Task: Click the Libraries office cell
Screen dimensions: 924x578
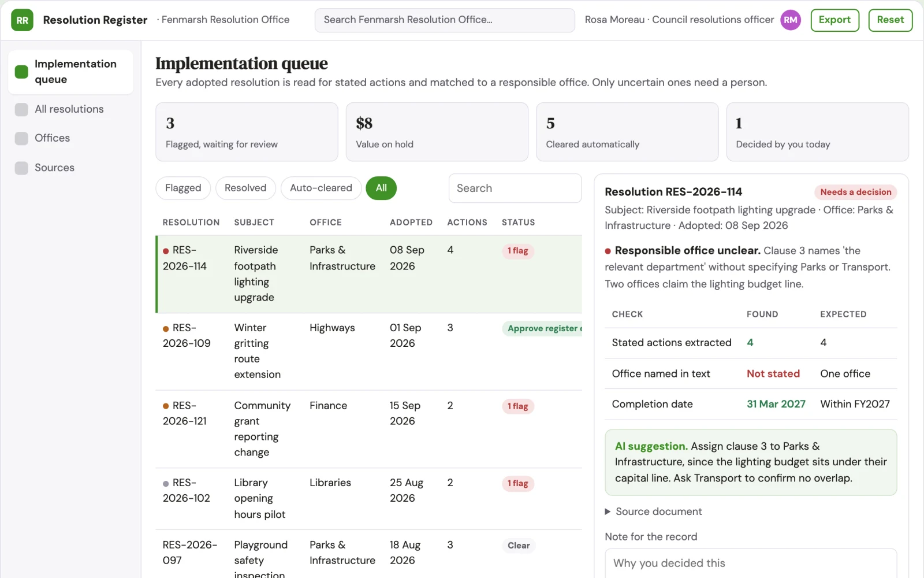Action: point(330,483)
